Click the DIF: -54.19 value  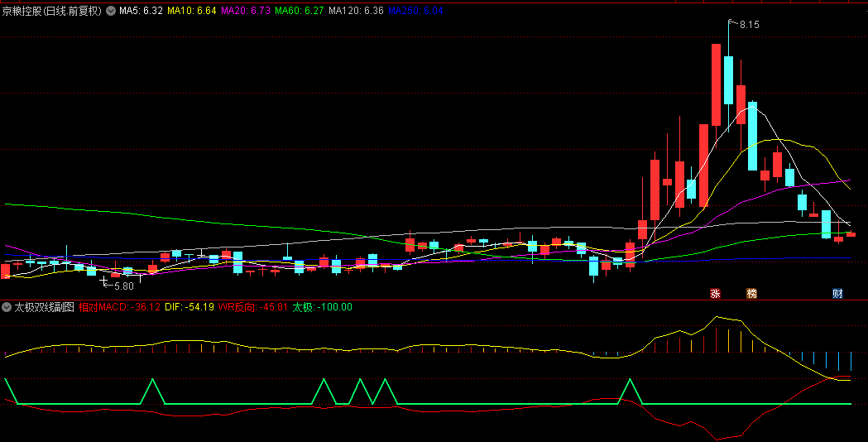tap(189, 307)
